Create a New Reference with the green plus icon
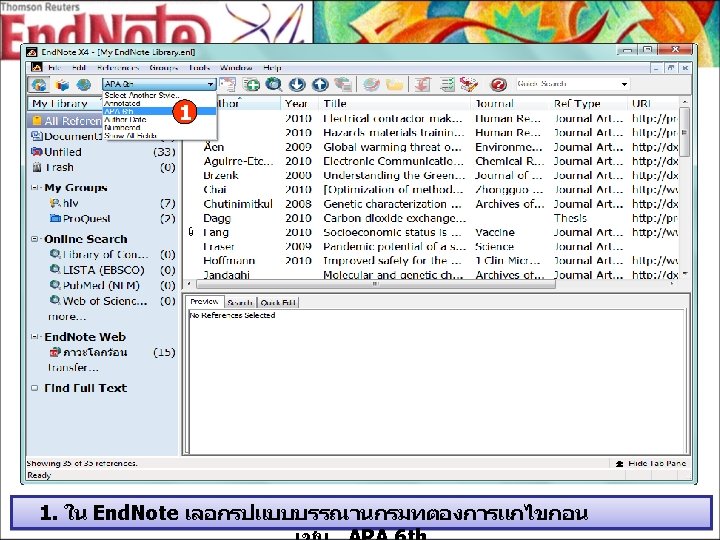The height and width of the screenshot is (540, 720). [251, 84]
